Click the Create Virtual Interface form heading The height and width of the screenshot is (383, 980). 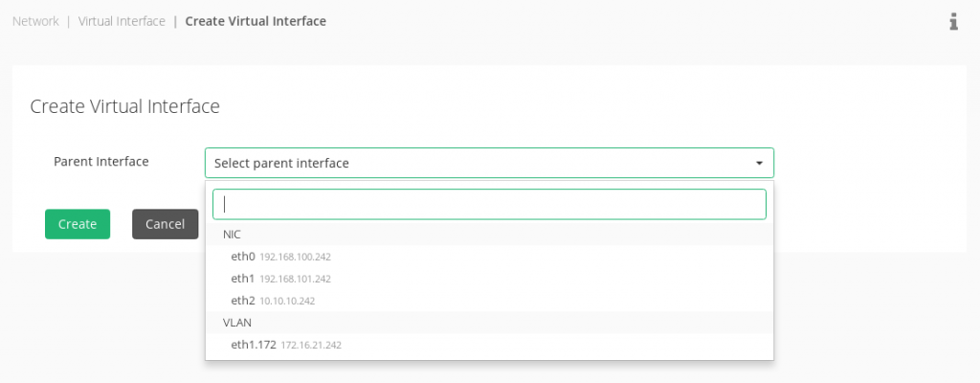point(125,106)
